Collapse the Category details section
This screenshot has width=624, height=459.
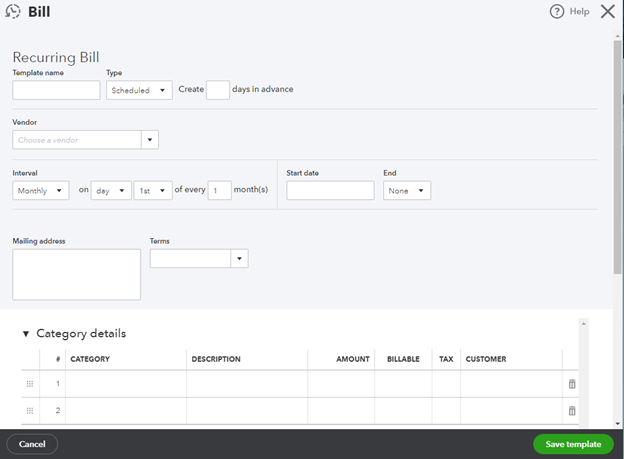[x=26, y=334]
